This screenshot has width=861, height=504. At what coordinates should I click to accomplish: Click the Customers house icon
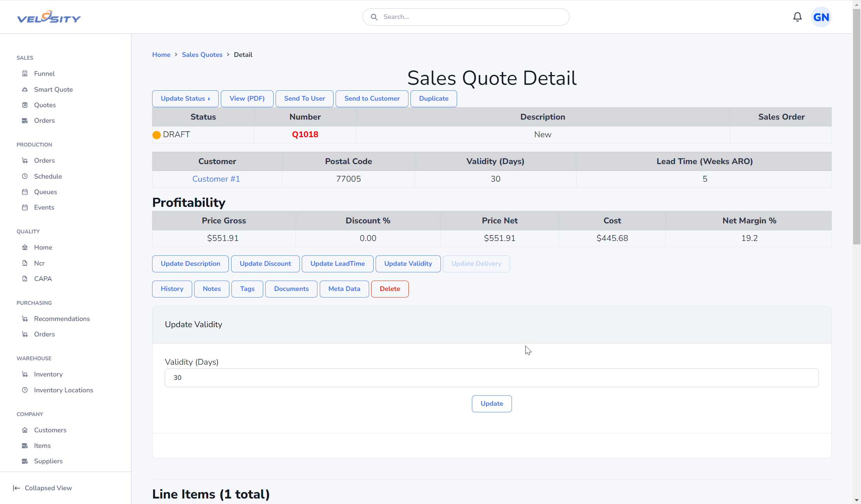25,430
